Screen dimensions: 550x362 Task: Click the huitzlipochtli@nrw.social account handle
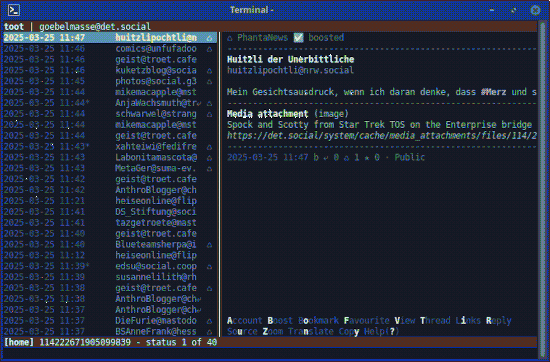(290, 71)
